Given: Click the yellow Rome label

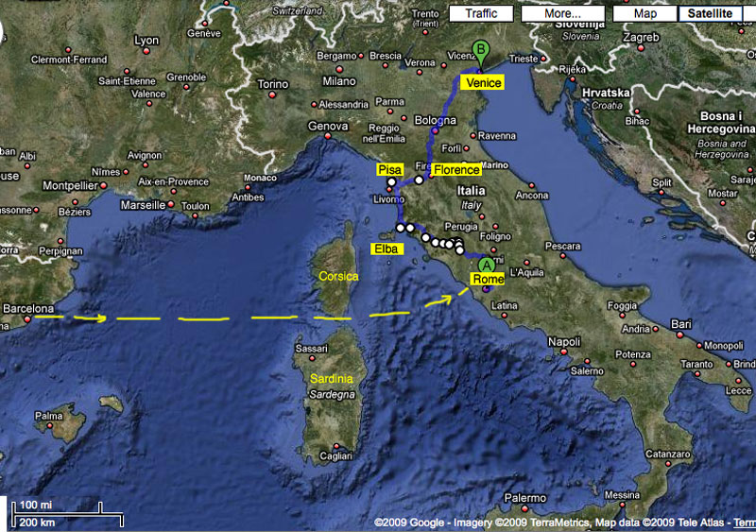Looking at the screenshot, I should (x=488, y=280).
